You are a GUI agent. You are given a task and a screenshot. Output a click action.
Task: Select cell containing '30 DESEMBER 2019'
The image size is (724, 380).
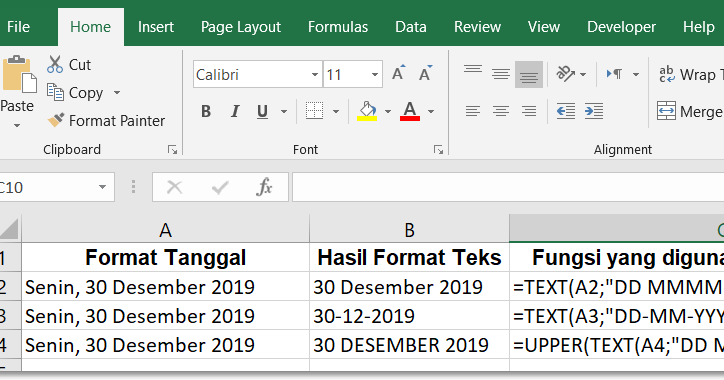pyautogui.click(x=410, y=345)
